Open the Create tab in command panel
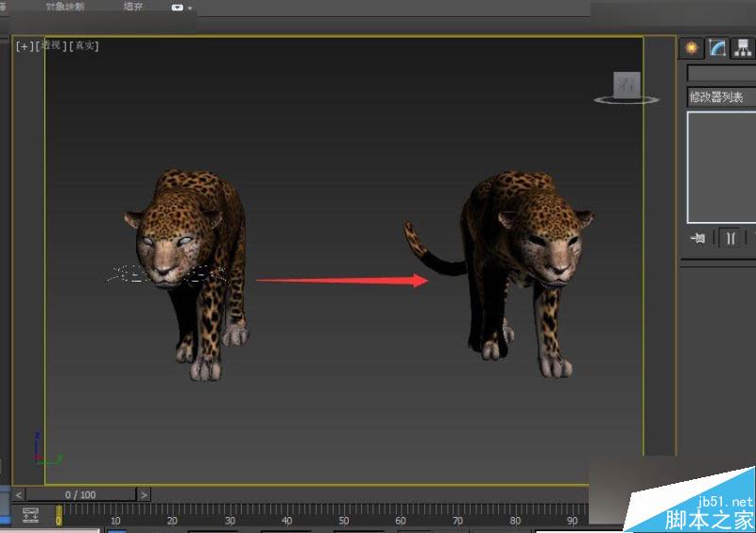Screen dimensions: 756x533 point(692,48)
